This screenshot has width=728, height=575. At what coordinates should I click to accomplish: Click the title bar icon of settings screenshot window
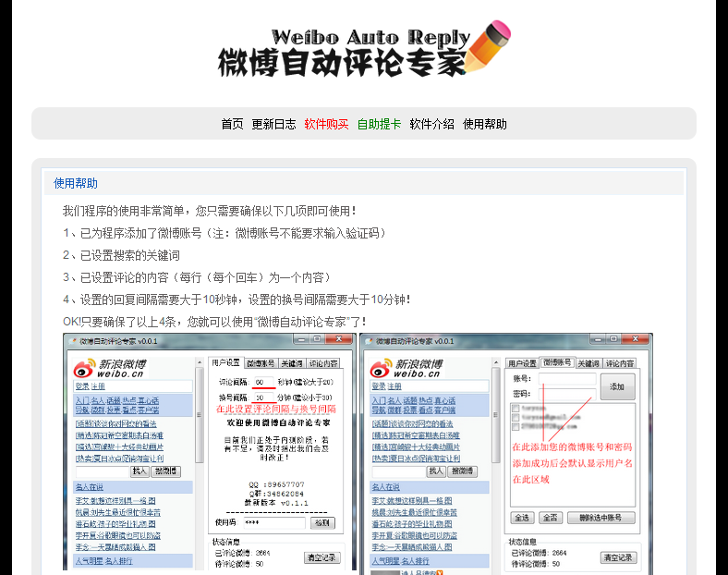pyautogui.click(x=72, y=341)
